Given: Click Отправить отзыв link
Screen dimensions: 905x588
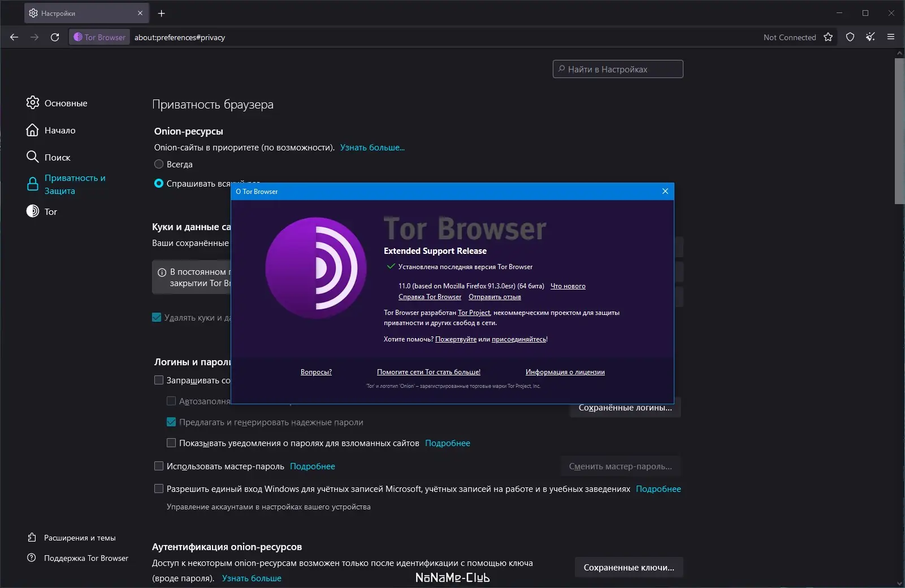Looking at the screenshot, I should click(x=495, y=297).
